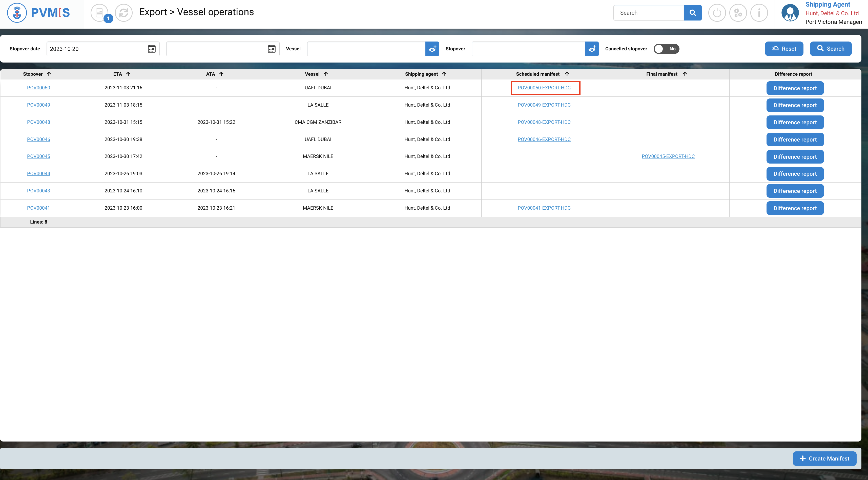
Task: Open stopover link POV00048
Action: pos(38,122)
